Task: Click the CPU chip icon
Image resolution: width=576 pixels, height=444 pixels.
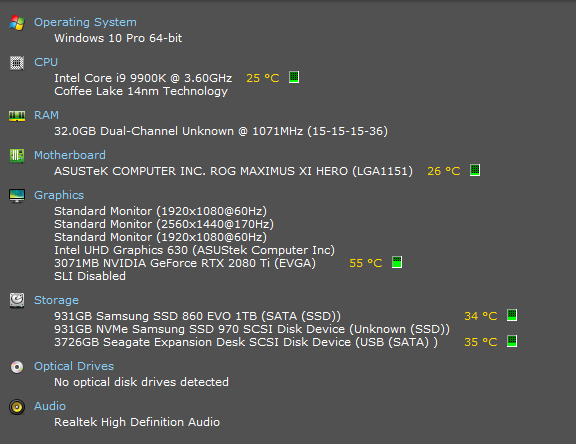Action: click(x=17, y=63)
